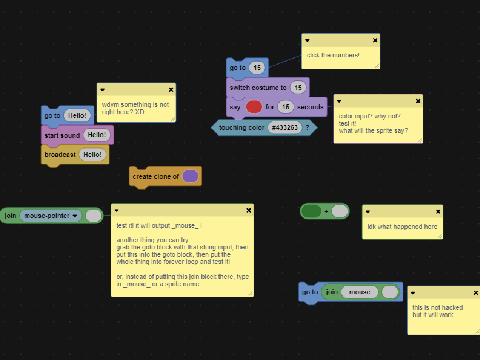Collapse the 'this is not hacked' comment
The height and width of the screenshot is (360, 480).
pos(413,293)
